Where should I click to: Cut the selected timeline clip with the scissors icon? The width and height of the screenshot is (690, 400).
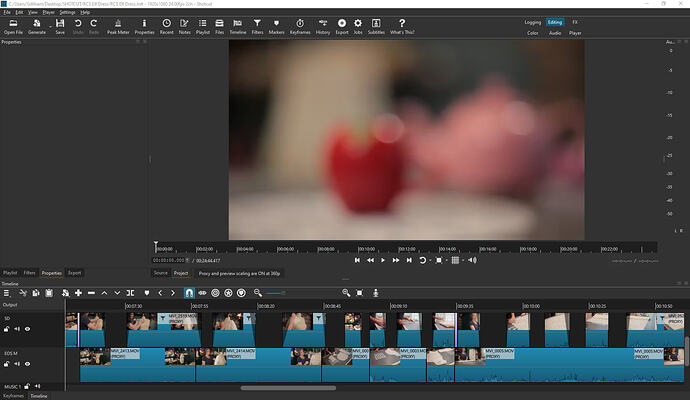(23, 293)
